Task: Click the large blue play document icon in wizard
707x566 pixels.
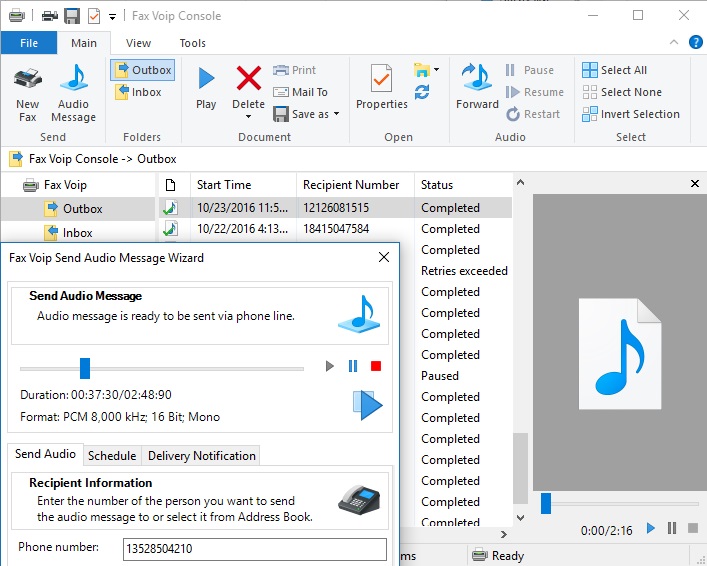Action: tap(367, 405)
